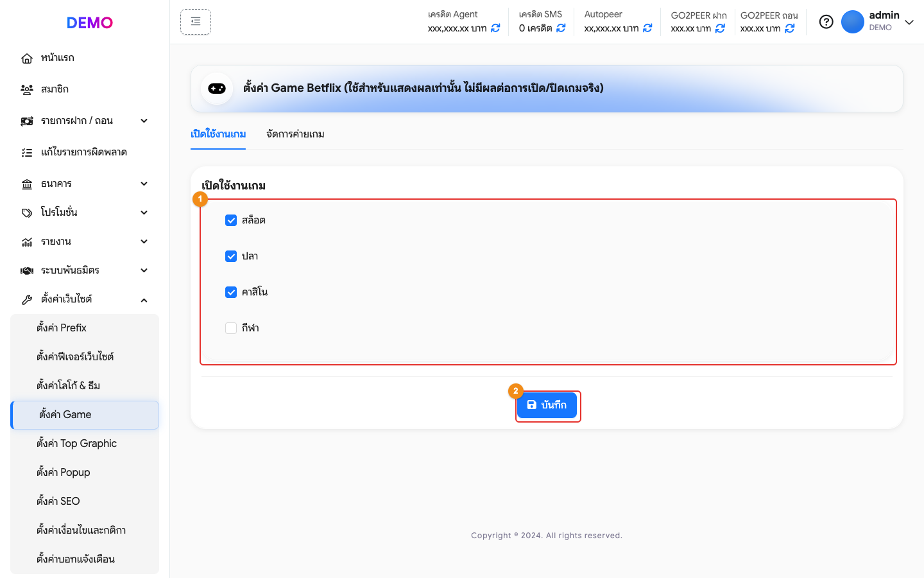Screen dimensions: 924x578
Task: Click the money icon beside รายการฝาก / ถอน
Action: coord(27,121)
